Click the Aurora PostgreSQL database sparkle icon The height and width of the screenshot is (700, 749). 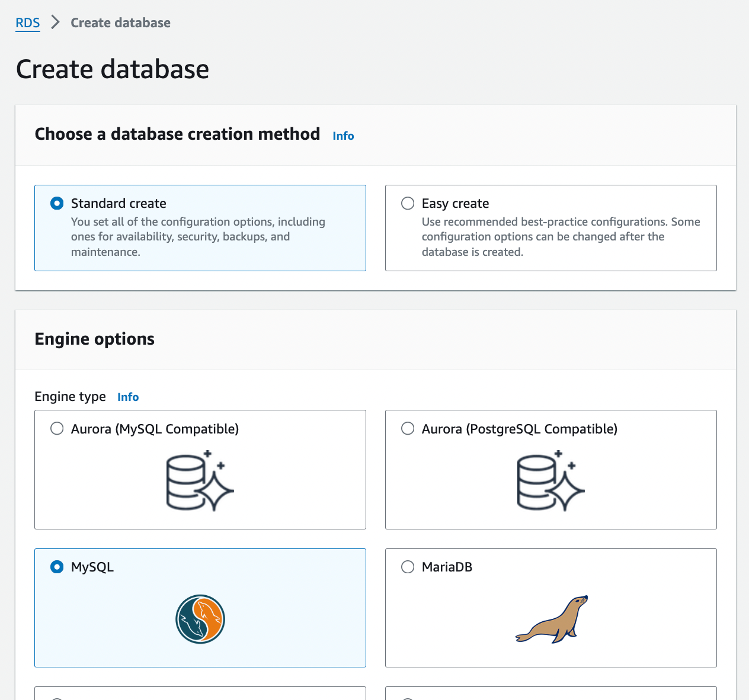[551, 481]
